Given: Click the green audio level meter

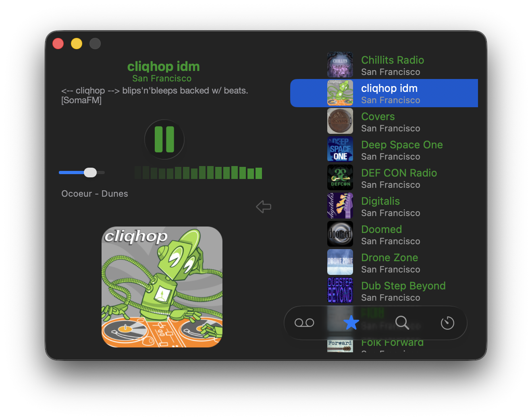Looking at the screenshot, I should tap(198, 173).
